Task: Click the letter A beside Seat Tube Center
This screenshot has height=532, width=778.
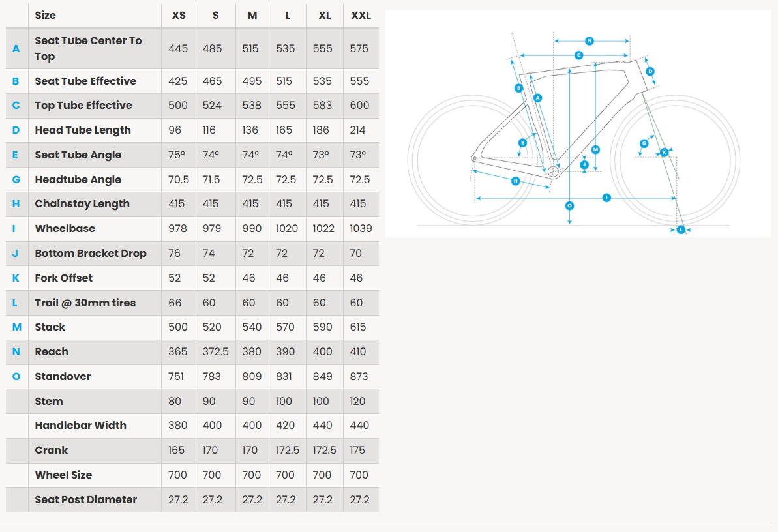Action: coord(16,48)
